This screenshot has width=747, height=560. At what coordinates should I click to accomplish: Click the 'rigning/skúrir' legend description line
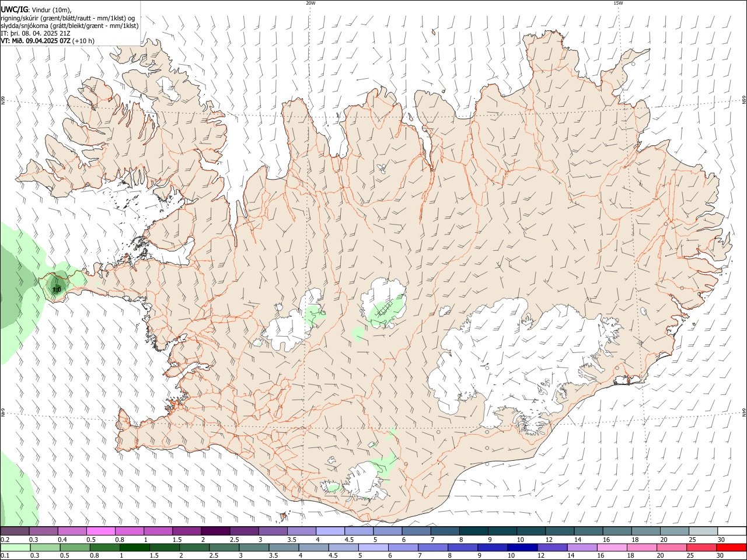(68, 18)
